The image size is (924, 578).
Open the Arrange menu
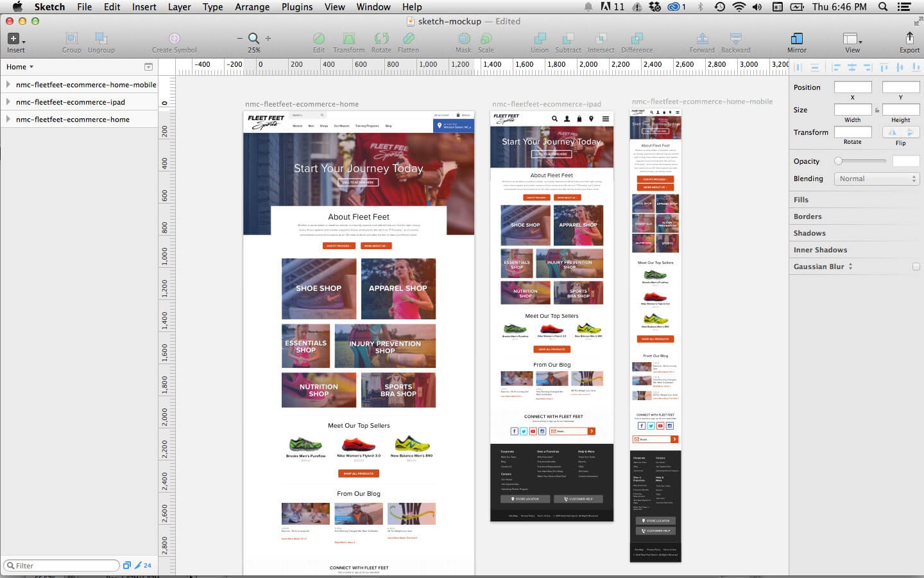click(252, 7)
